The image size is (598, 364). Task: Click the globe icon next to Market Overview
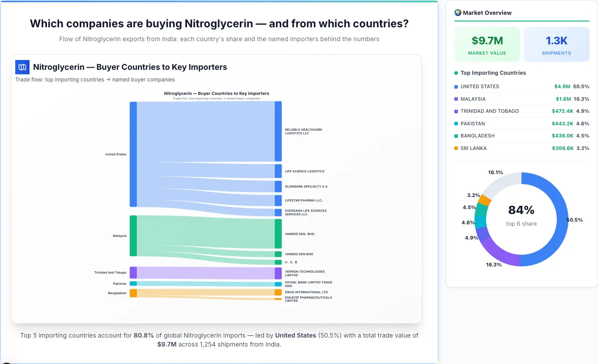coord(458,13)
